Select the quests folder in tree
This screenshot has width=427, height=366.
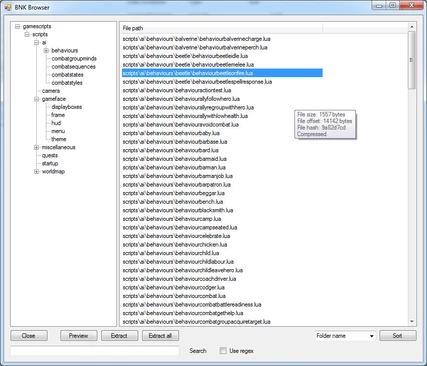50,155
